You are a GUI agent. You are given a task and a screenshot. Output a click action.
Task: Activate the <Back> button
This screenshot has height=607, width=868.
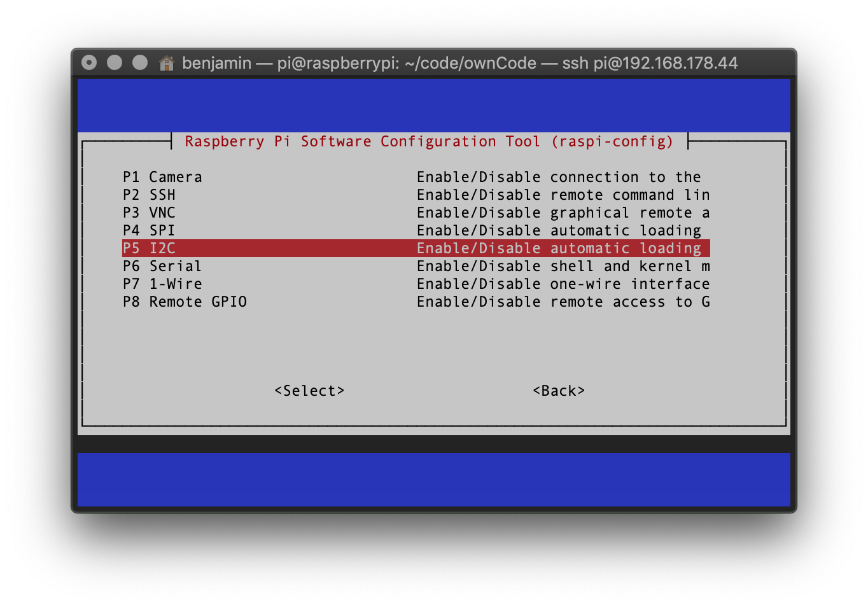[x=559, y=391]
